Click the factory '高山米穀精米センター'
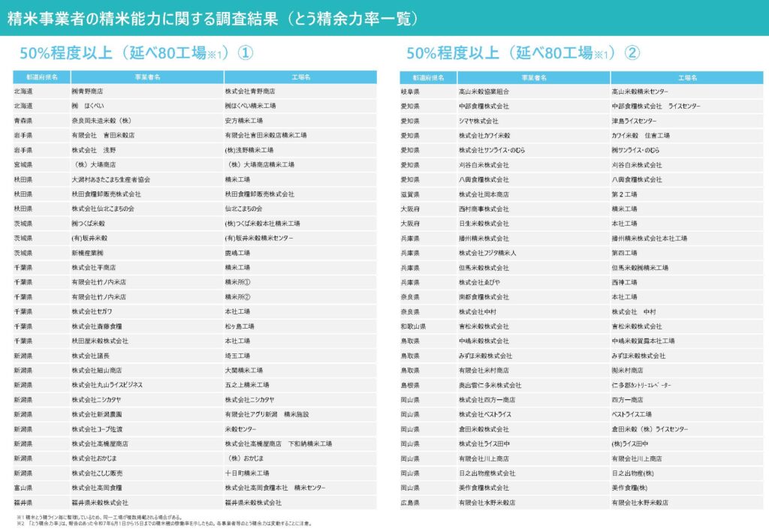The width and height of the screenshot is (769, 532). tap(640, 92)
